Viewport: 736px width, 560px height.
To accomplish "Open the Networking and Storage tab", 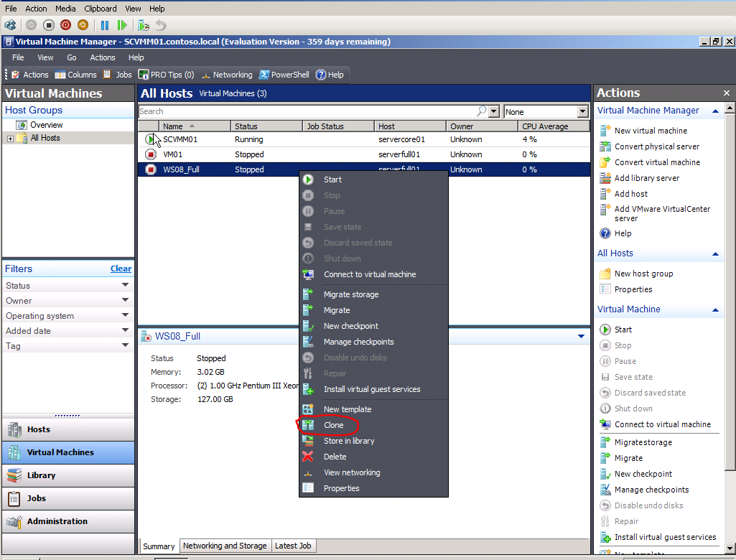I will click(x=225, y=546).
